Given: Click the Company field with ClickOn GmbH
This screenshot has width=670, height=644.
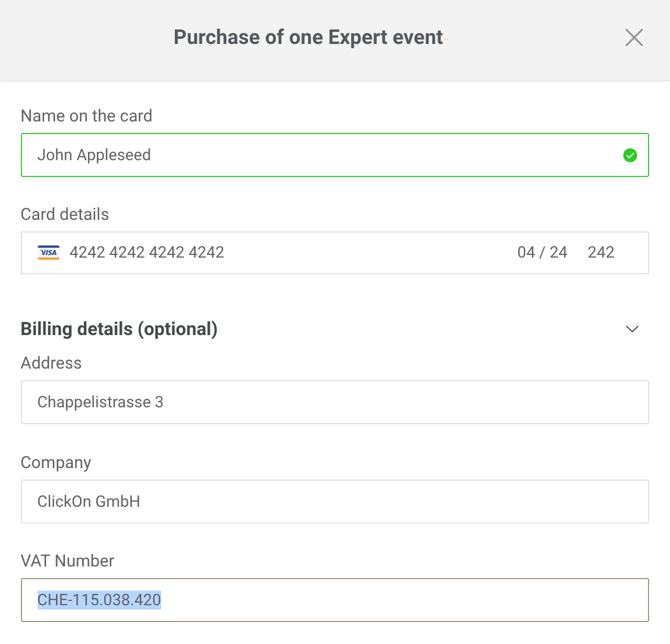Looking at the screenshot, I should pos(335,502).
